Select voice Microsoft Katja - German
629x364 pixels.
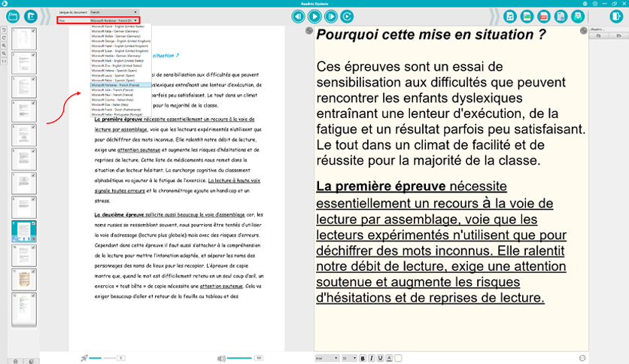pos(120,32)
